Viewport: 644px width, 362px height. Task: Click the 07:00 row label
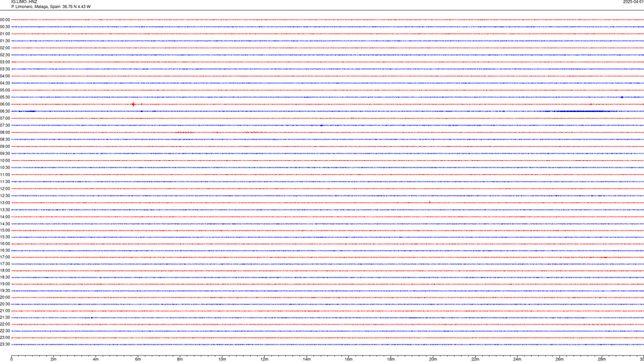pos(5,118)
